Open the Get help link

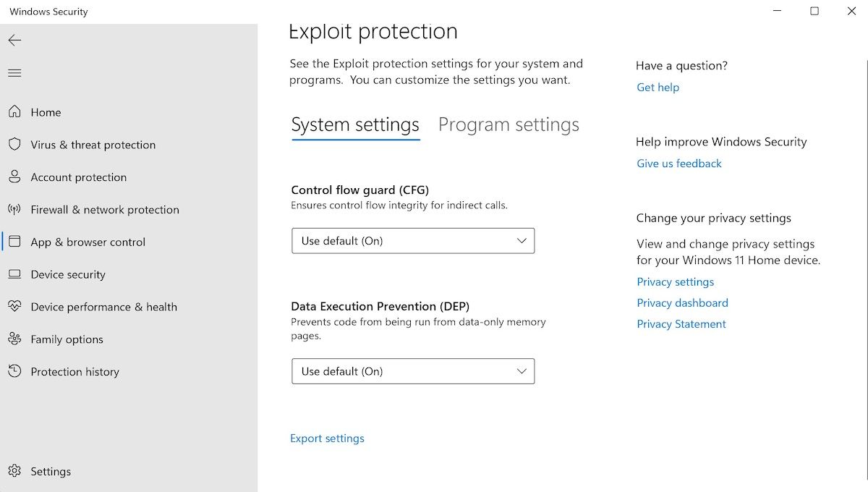658,87
